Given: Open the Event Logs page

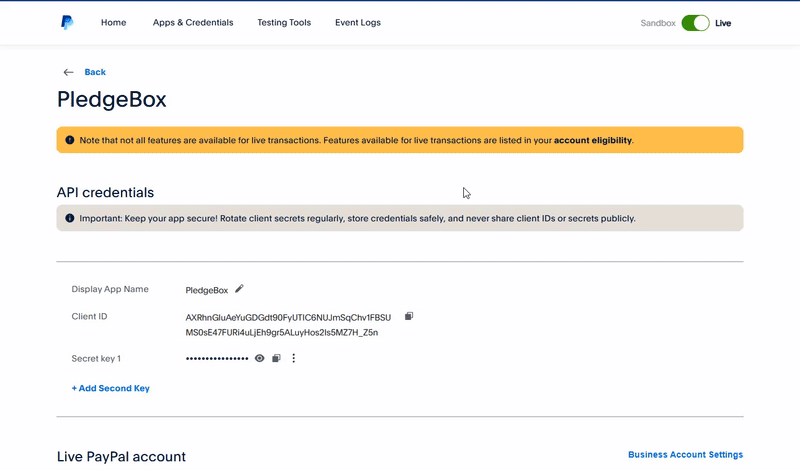Looking at the screenshot, I should (358, 23).
